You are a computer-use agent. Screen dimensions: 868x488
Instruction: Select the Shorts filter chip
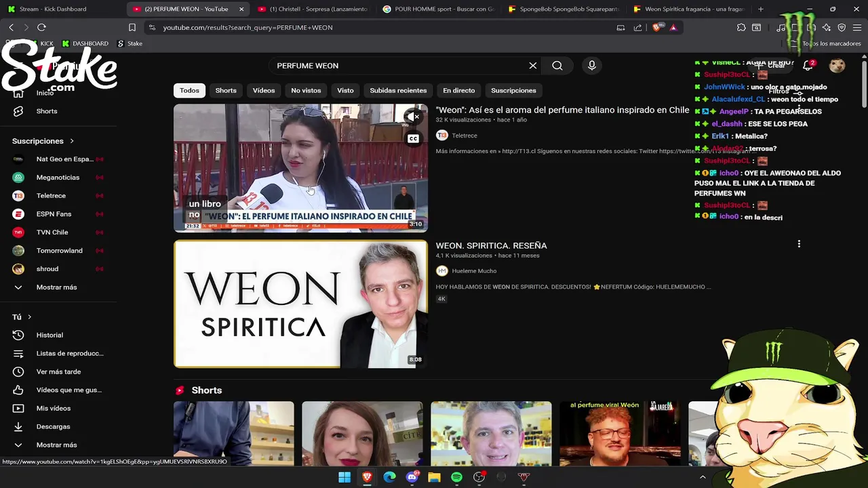pyautogui.click(x=226, y=90)
